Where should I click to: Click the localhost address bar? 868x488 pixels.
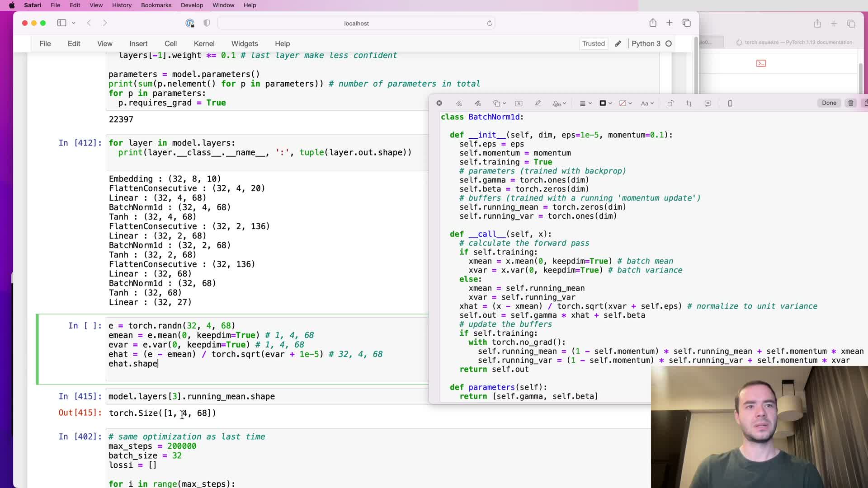(356, 23)
